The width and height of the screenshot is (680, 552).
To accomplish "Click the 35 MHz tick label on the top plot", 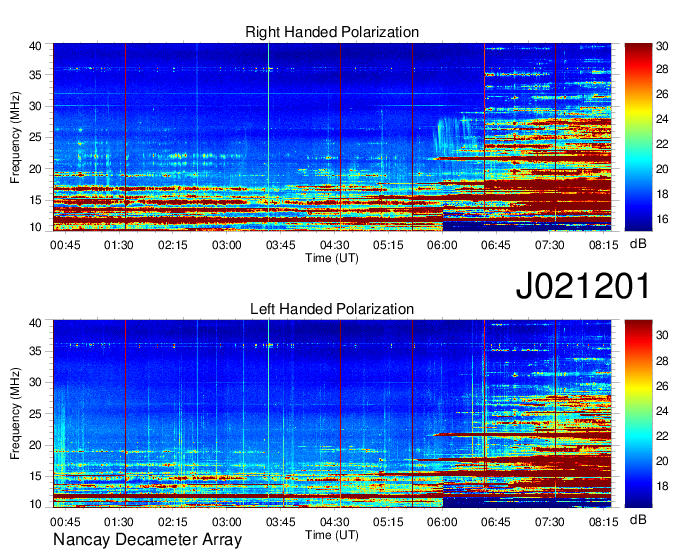I will 35,75.
